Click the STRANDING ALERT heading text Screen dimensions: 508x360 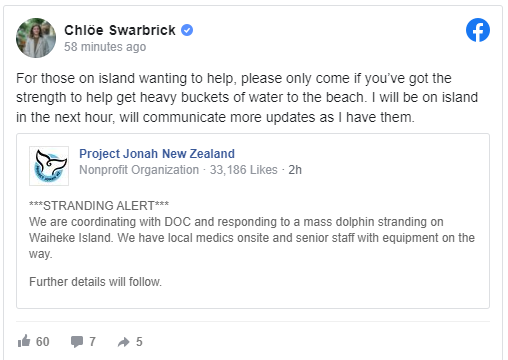click(99, 205)
